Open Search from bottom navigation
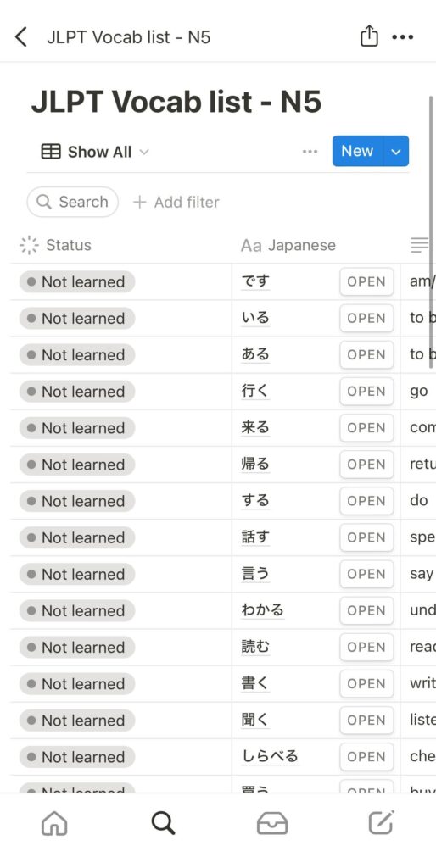 (x=164, y=823)
